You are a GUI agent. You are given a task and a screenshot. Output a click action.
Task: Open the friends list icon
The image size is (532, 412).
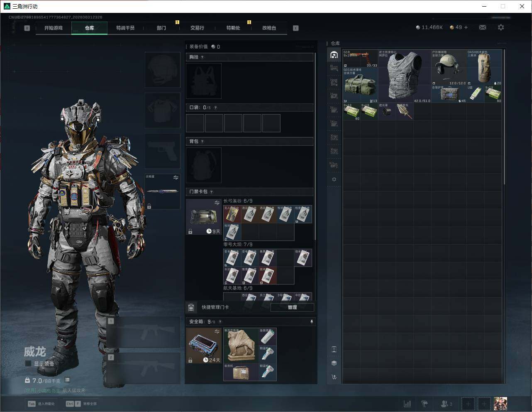[x=447, y=404]
